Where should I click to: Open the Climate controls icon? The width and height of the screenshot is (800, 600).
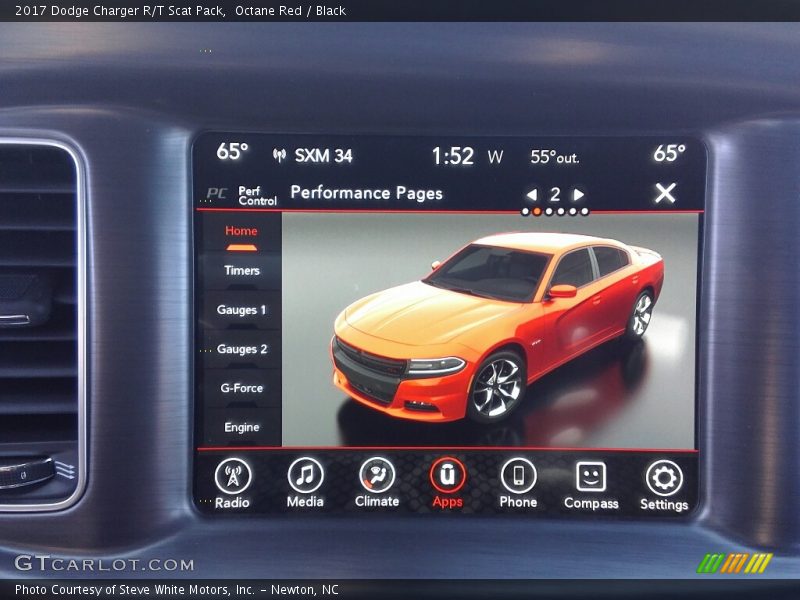[377, 476]
